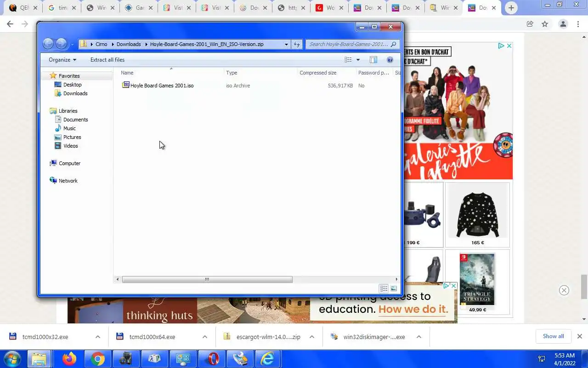
Task: Switch to the Google 'tim' tab
Action: tap(61, 8)
